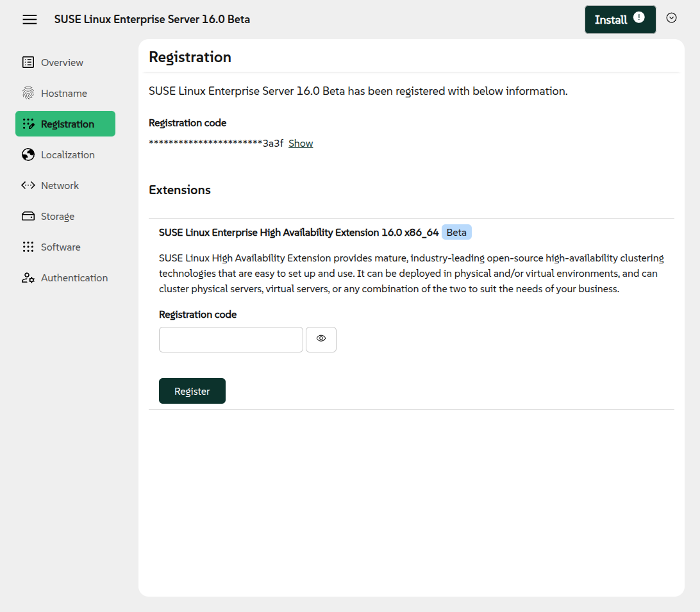Open the Overview section

(x=65, y=62)
